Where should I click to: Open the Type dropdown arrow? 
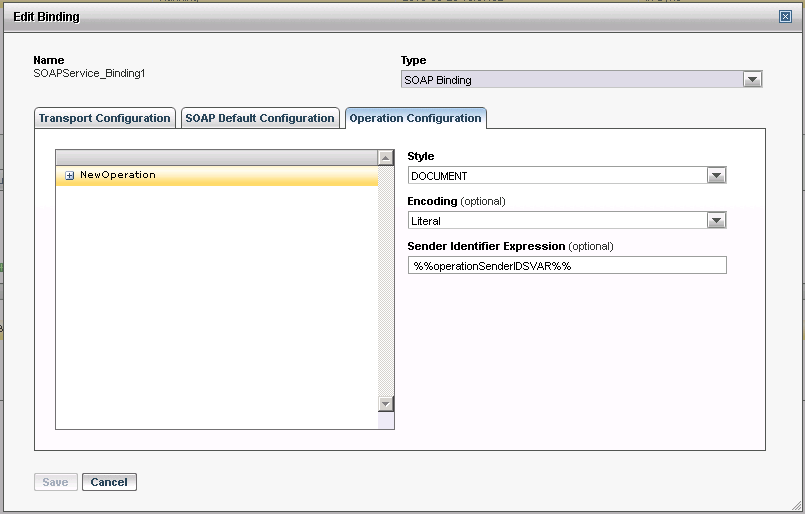[752, 80]
